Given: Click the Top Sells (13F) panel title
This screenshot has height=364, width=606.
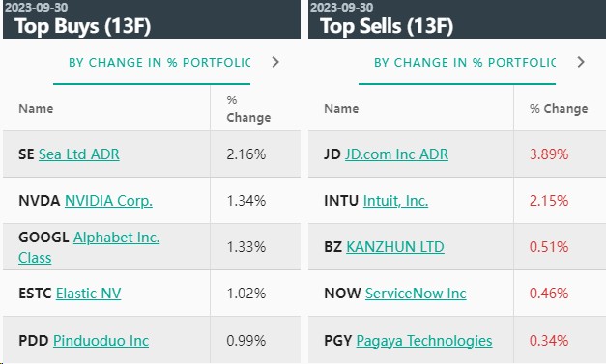Looking at the screenshot, I should click(x=387, y=26).
